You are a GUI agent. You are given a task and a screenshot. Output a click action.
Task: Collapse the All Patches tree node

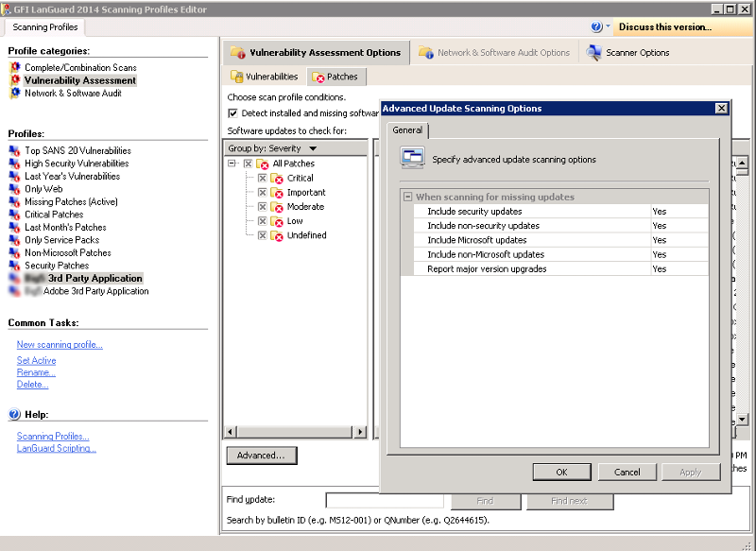(x=232, y=164)
